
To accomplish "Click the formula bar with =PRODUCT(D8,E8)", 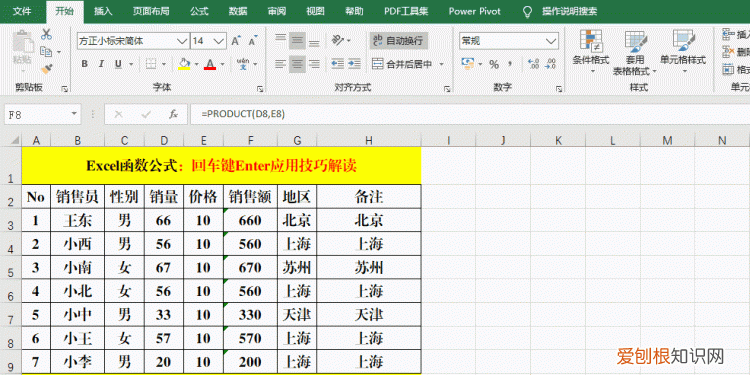I will point(469,114).
